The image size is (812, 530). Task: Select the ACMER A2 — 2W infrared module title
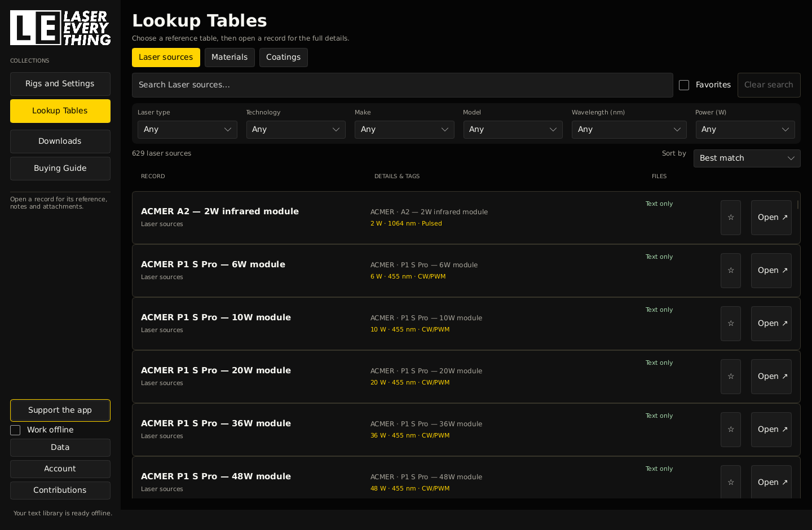[220, 211]
